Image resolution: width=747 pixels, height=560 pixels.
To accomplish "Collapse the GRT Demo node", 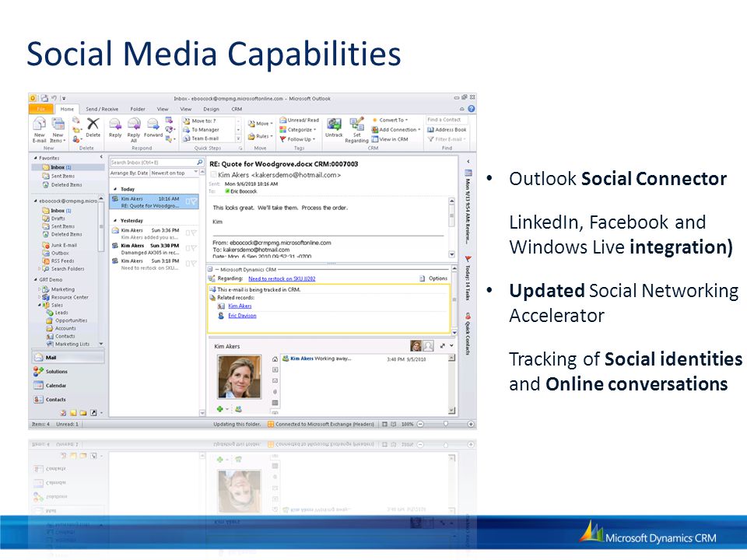I will coord(35,279).
